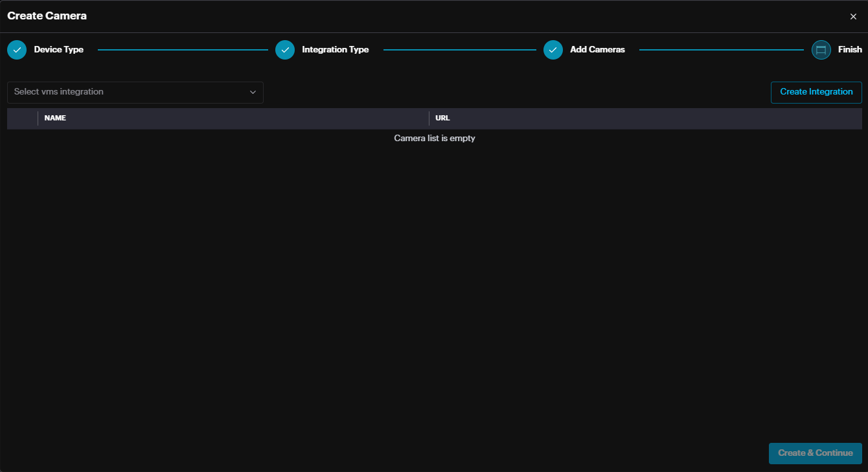Expand the vms integration chevron arrow
This screenshot has width=868, height=472.
(253, 92)
